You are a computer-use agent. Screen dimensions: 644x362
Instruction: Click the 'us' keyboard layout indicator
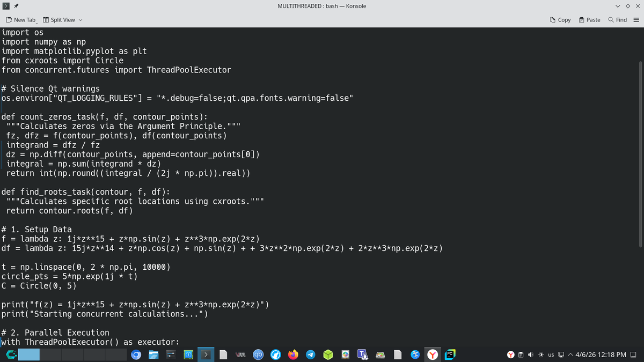click(x=551, y=355)
